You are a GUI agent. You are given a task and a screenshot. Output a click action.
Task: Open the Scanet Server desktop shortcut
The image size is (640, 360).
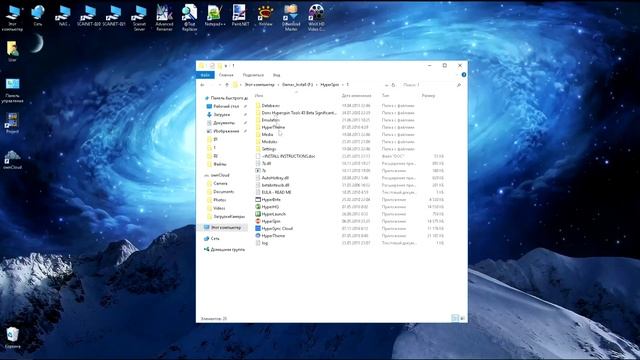point(139,18)
